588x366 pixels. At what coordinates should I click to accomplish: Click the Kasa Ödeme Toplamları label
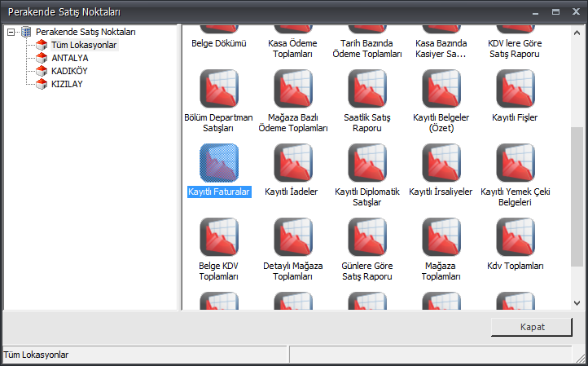point(292,48)
